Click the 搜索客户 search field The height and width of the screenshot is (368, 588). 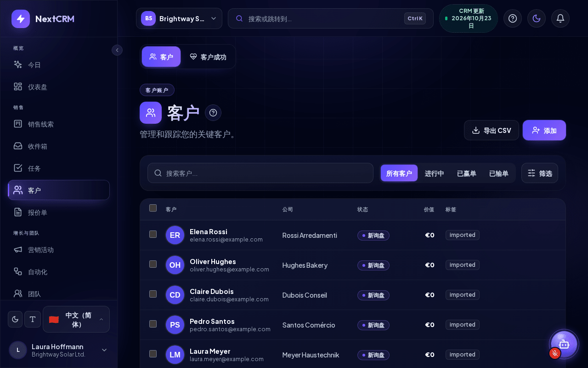click(x=260, y=173)
